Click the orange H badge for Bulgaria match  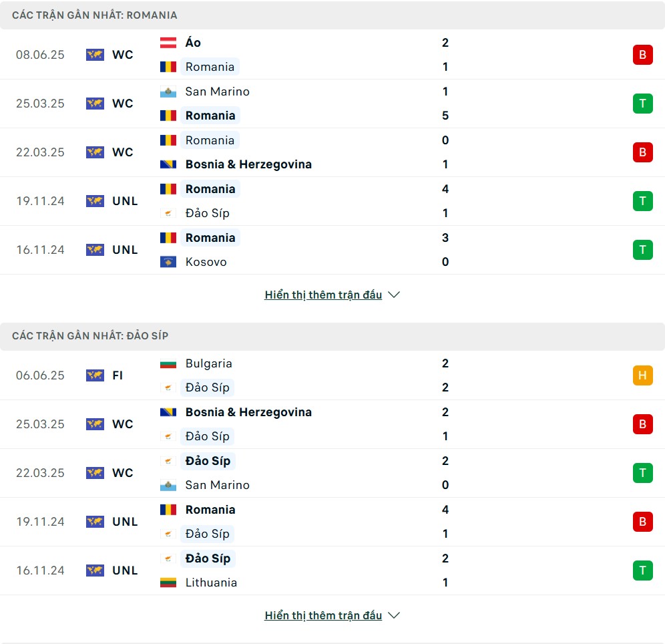click(642, 375)
